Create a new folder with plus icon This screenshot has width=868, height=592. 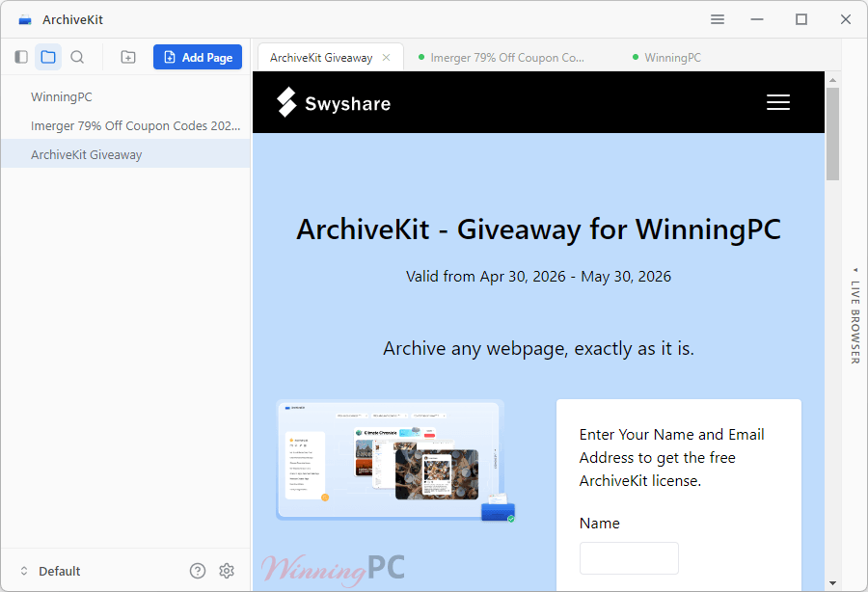(x=128, y=57)
